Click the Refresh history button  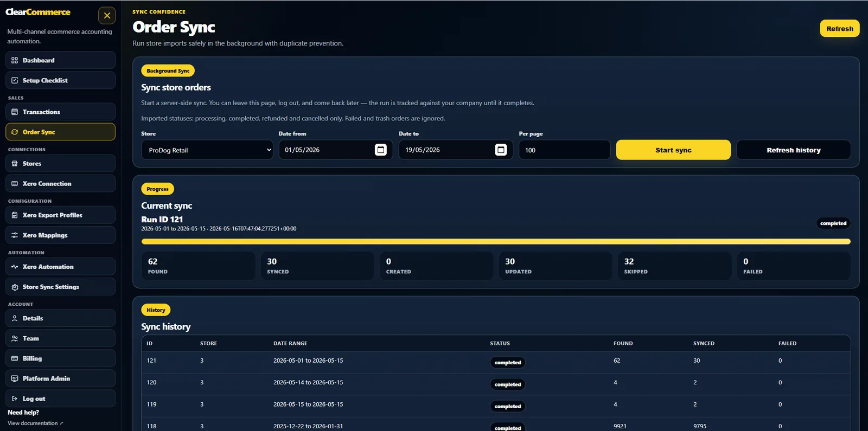click(793, 150)
